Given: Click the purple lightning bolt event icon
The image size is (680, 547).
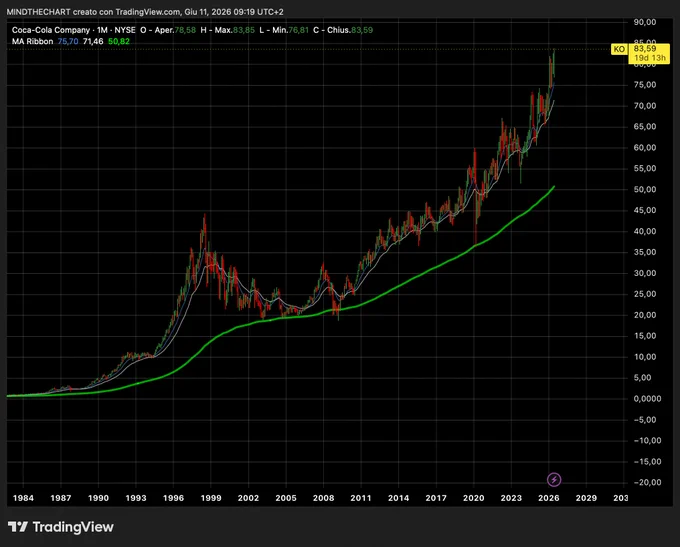Looking at the screenshot, I should [x=554, y=479].
